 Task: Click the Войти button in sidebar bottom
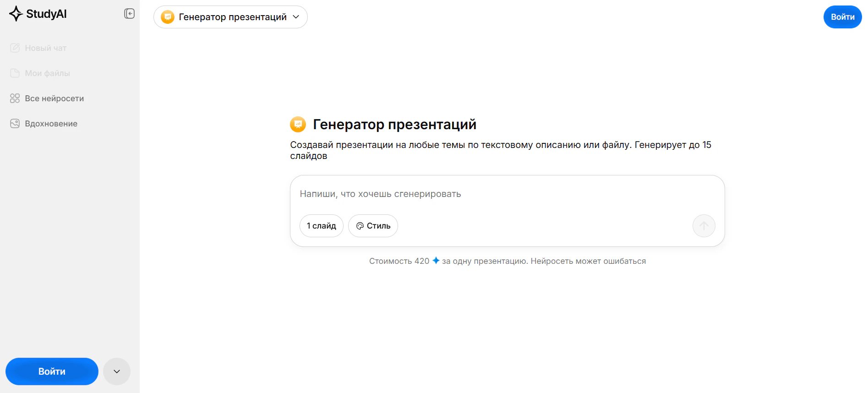point(52,371)
